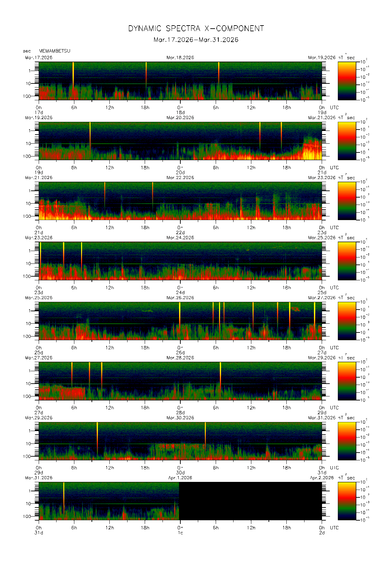The width and height of the screenshot is (392, 565).
Task: Click the fifth row's color scale bar
Action: tap(347, 321)
